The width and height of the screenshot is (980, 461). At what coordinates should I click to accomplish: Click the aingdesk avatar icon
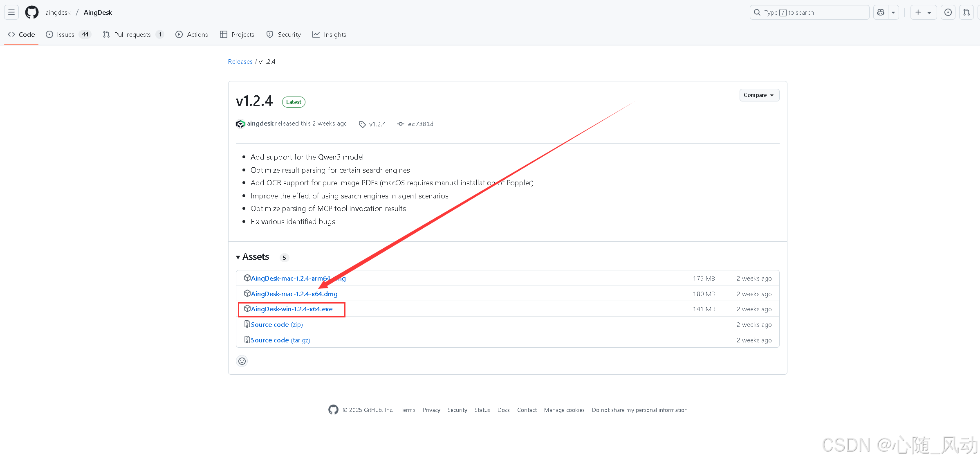[240, 124]
